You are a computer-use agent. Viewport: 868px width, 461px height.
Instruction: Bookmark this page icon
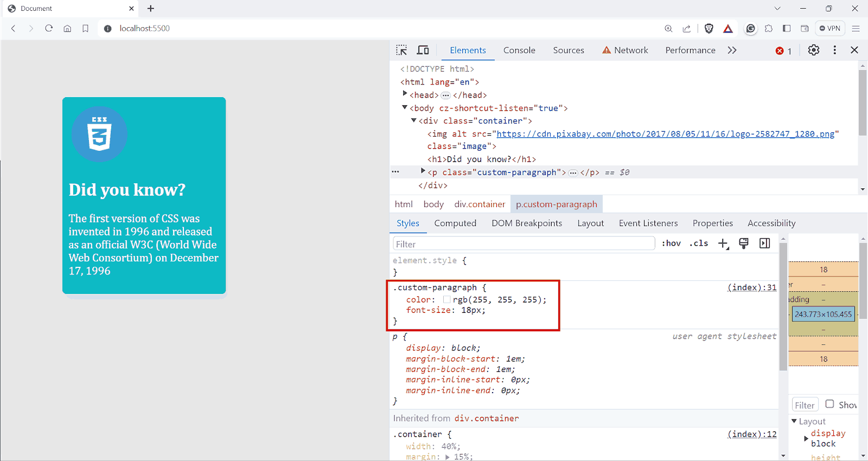pyautogui.click(x=85, y=28)
